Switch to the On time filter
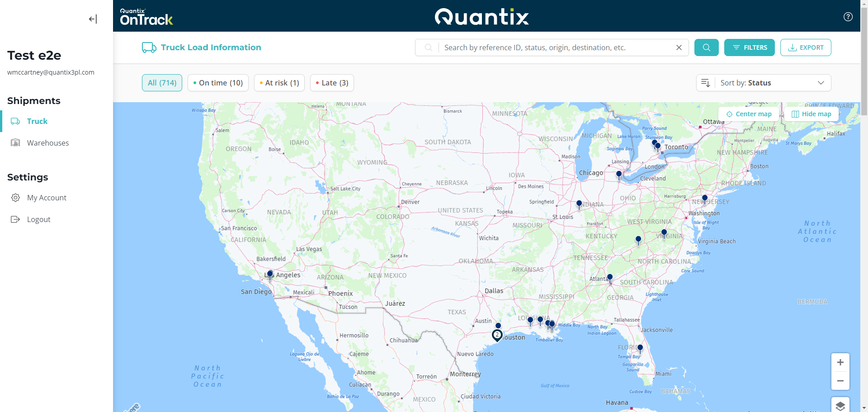 [217, 83]
